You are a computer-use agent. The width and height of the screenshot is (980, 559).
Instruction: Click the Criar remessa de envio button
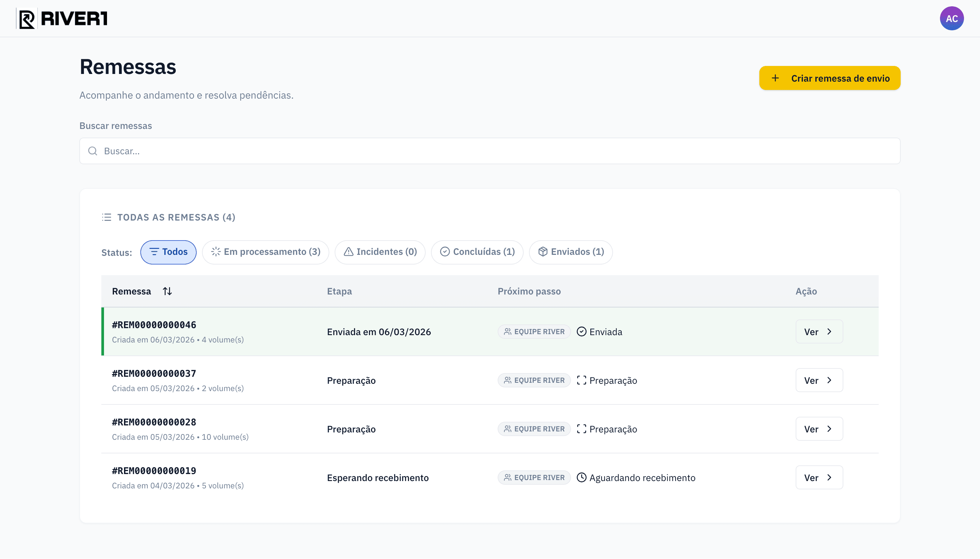829,78
